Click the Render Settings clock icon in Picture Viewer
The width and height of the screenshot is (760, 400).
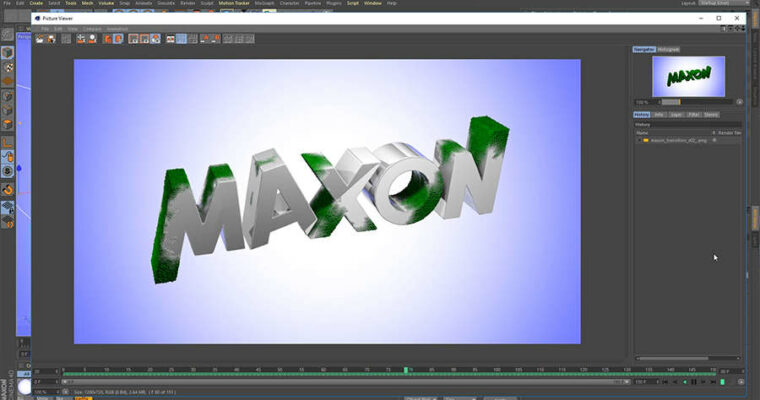point(92,39)
